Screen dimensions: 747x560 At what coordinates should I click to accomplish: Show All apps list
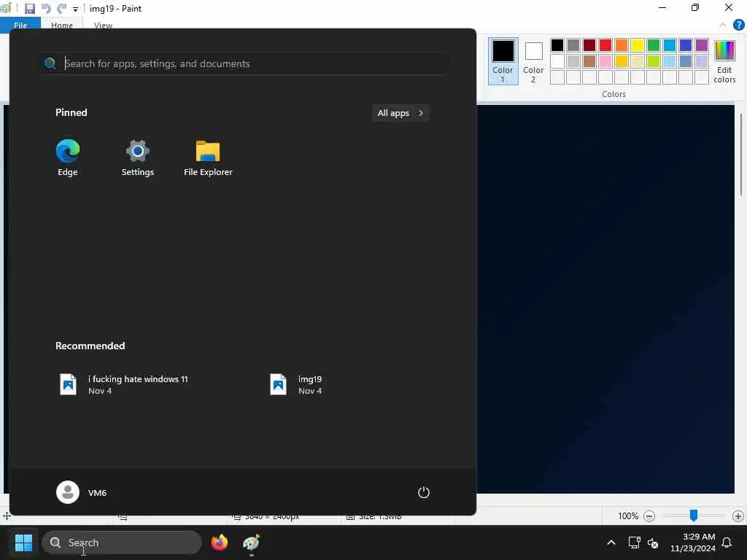coord(400,113)
